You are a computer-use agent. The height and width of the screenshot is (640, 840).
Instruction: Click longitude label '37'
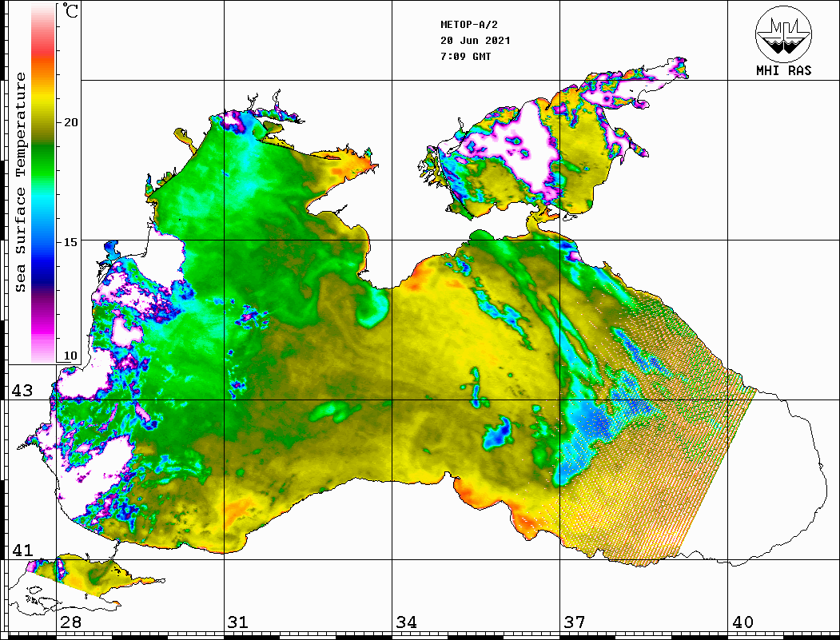click(x=575, y=622)
